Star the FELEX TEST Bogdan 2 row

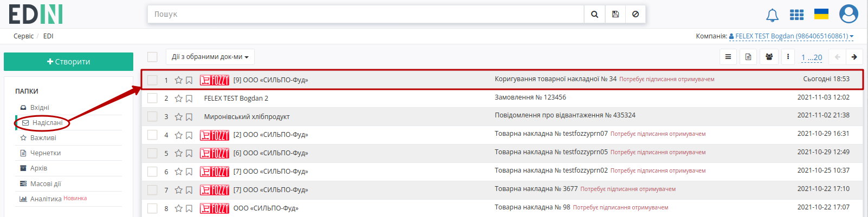tap(178, 98)
